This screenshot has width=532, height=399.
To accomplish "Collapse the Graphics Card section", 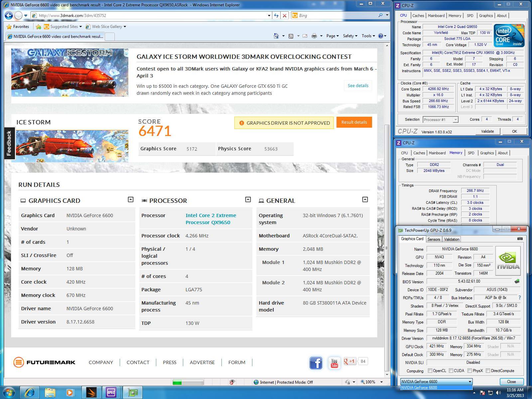I will click(131, 199).
